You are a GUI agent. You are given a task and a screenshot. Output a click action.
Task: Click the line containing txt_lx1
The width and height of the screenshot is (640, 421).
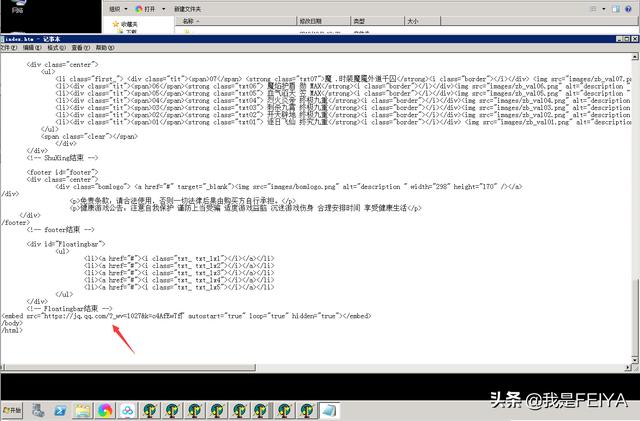pyautogui.click(x=179, y=258)
